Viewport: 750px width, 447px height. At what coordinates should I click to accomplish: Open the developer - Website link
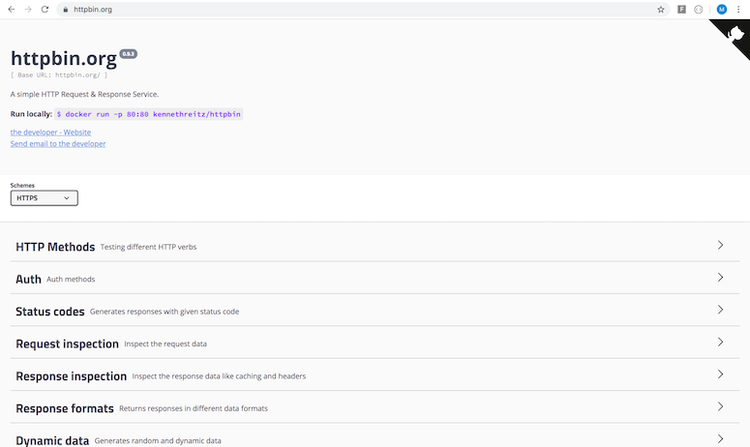click(x=51, y=132)
